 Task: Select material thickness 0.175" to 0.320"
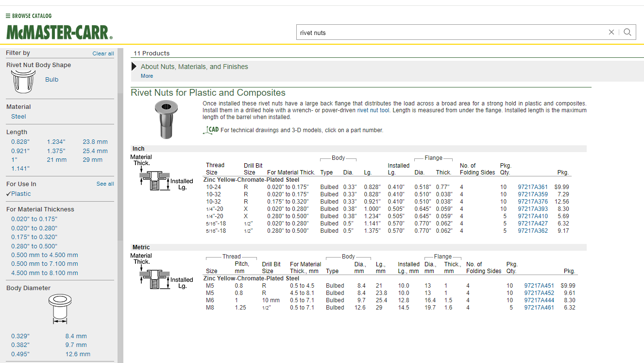click(34, 237)
